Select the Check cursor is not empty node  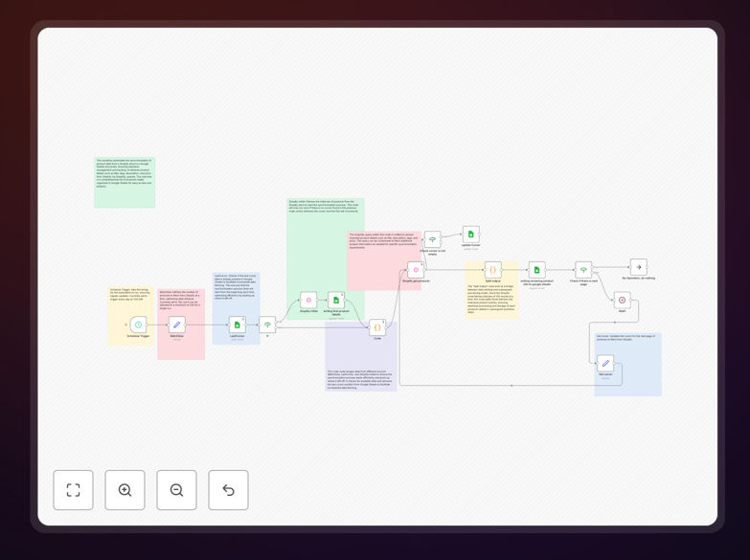click(x=432, y=239)
